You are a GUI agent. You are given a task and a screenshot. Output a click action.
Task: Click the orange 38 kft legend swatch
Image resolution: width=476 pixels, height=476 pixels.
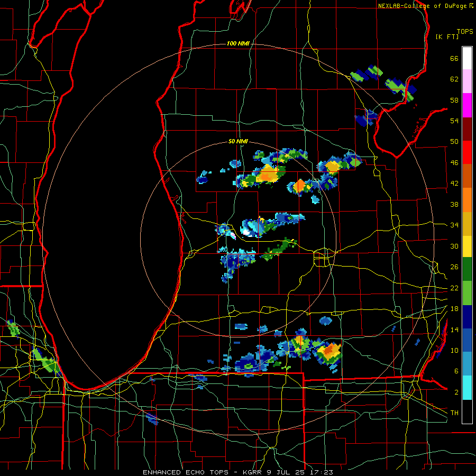click(467, 200)
